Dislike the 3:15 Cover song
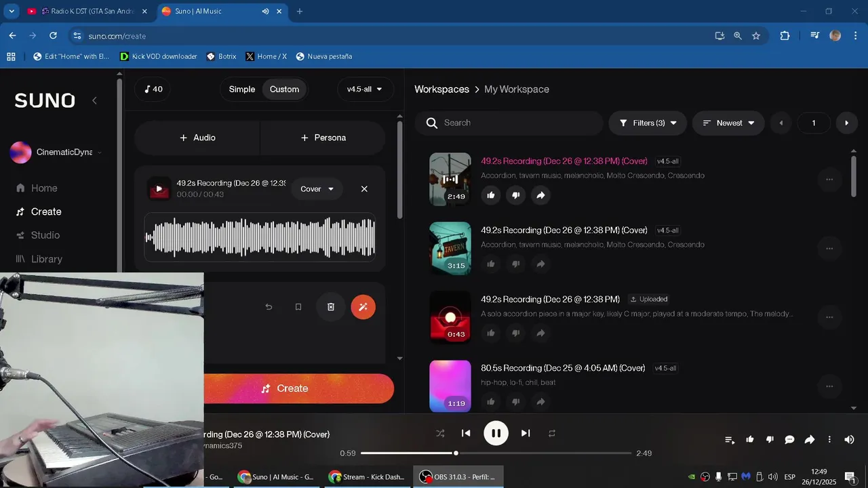Screen dimensions: 868x488 [515, 264]
